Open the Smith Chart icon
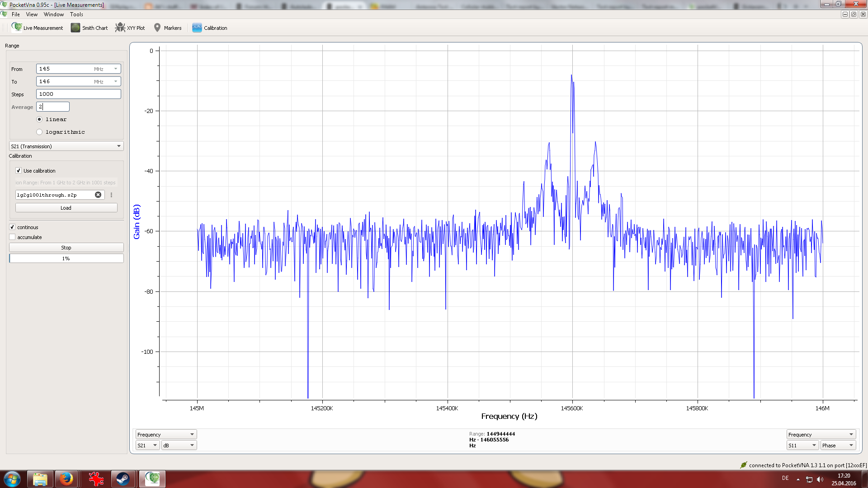 (x=75, y=28)
